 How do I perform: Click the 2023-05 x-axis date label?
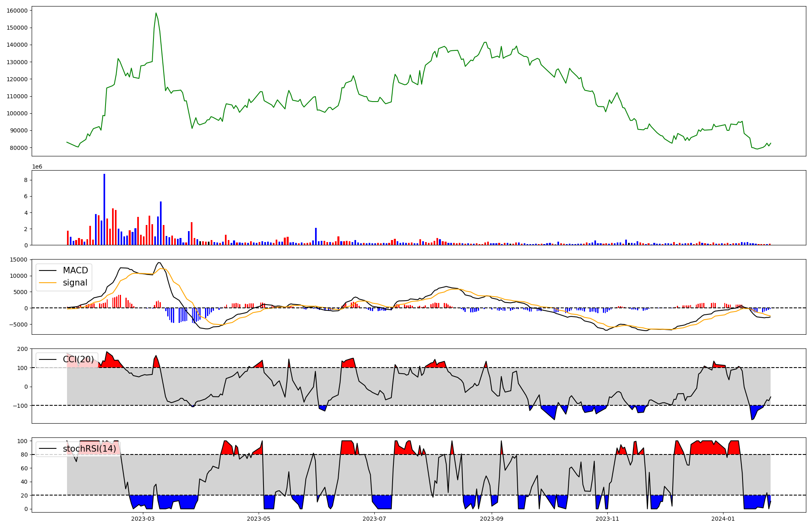coord(259,519)
